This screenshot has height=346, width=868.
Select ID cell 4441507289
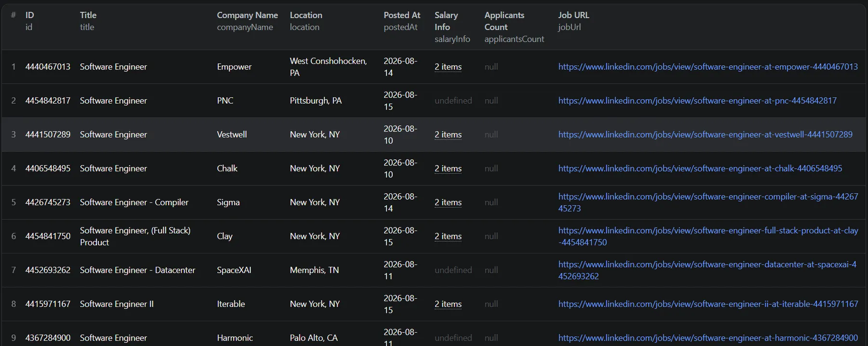point(48,134)
